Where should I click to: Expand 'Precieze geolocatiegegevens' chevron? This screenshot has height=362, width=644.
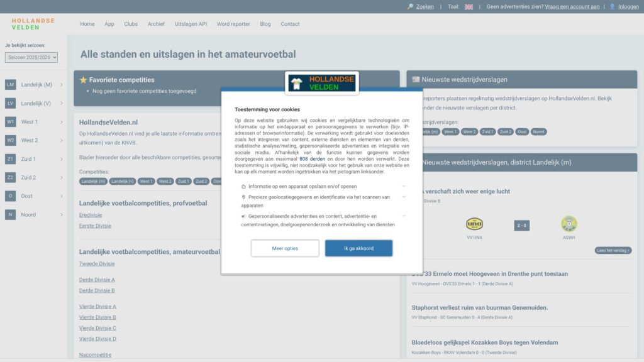[404, 197]
